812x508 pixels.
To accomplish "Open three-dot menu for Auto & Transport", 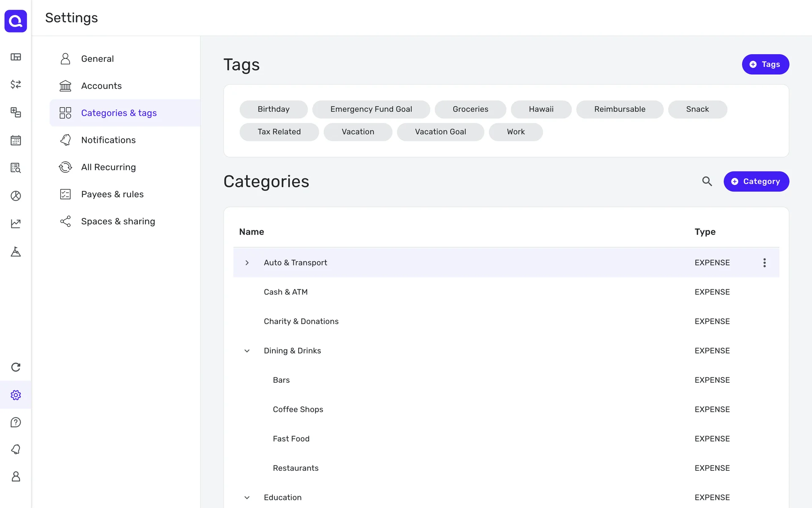I will (764, 262).
